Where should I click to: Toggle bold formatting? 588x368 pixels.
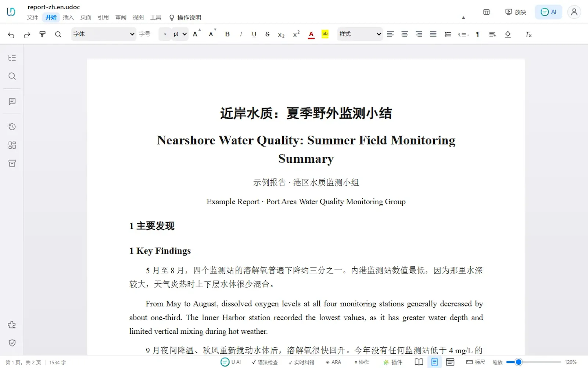pyautogui.click(x=227, y=34)
